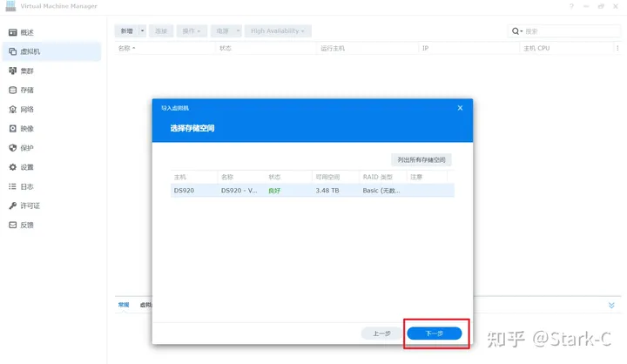Open the 设置 settings gear icon
The height and width of the screenshot is (364, 627).
pyautogui.click(x=12, y=167)
